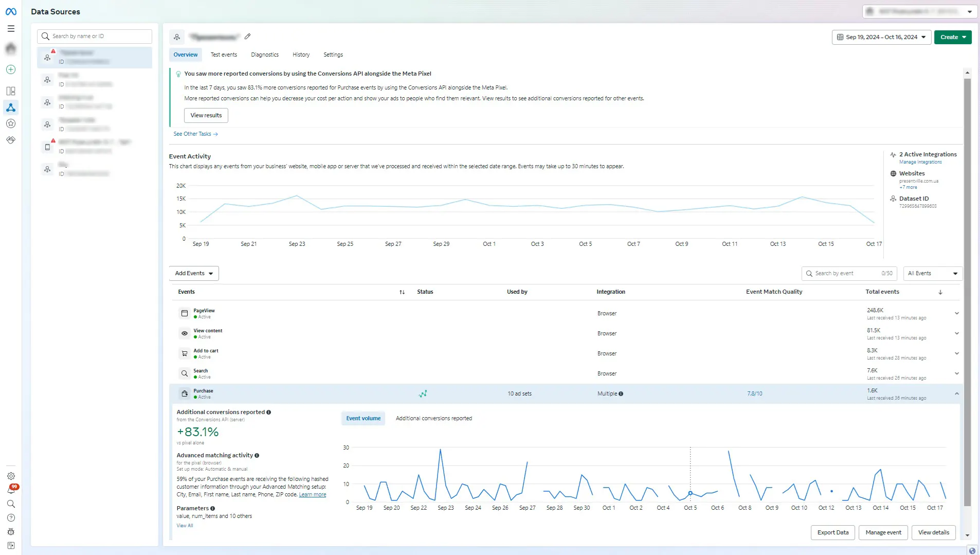
Task: Click the Manage event button
Action: [883, 533]
